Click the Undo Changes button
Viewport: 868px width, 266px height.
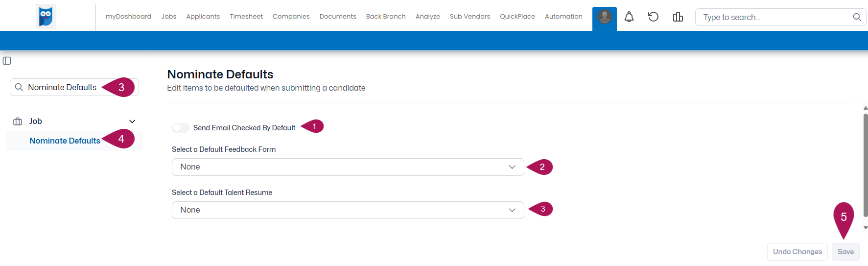tap(798, 252)
